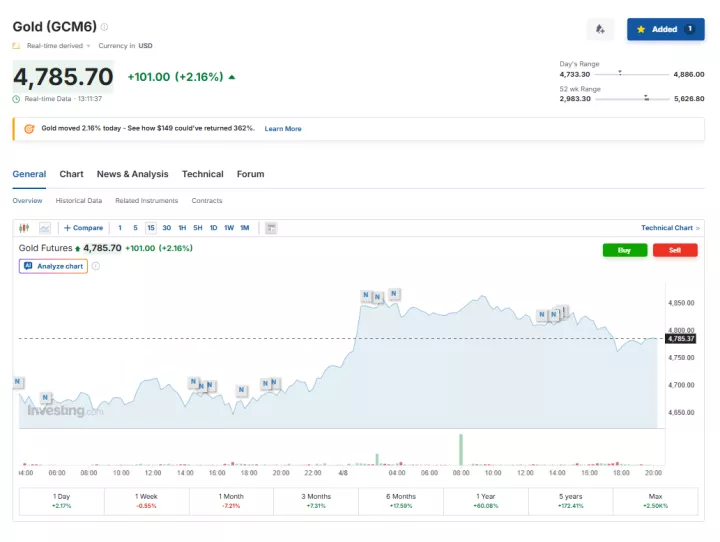Open the Compare instruments menu

[x=84, y=228]
